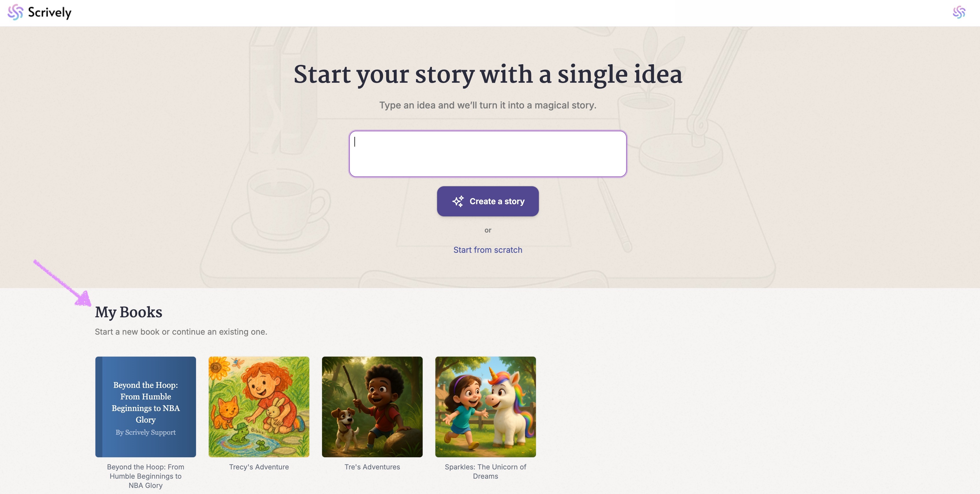Click the Beyond the Hoop title caption
The image size is (980, 494).
[x=146, y=476]
